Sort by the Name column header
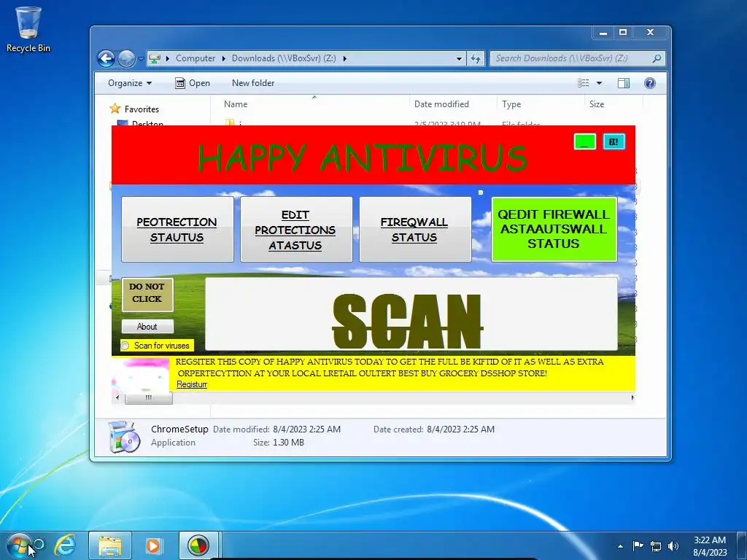The image size is (747, 560). tap(236, 104)
